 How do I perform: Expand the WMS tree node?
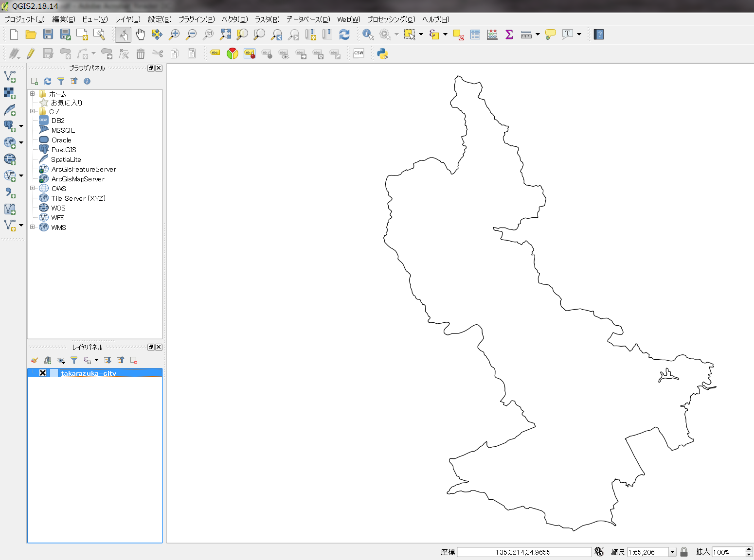tap(32, 227)
